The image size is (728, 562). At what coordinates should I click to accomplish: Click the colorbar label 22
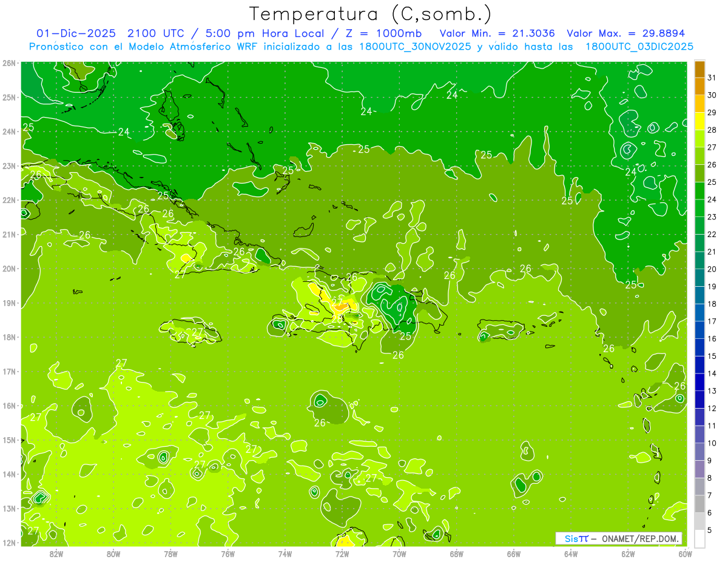point(712,234)
